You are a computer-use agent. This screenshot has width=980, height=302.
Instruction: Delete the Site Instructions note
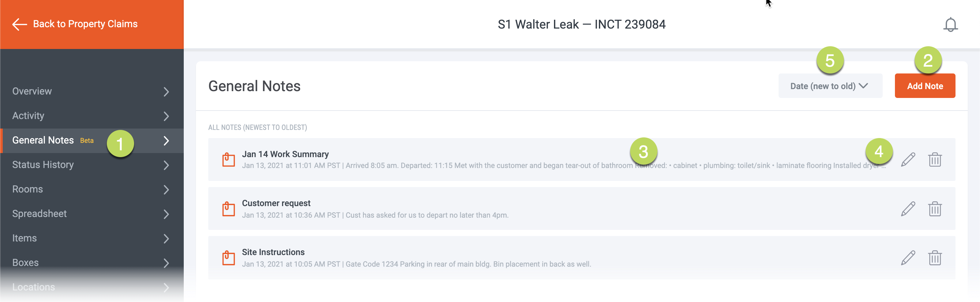click(934, 258)
